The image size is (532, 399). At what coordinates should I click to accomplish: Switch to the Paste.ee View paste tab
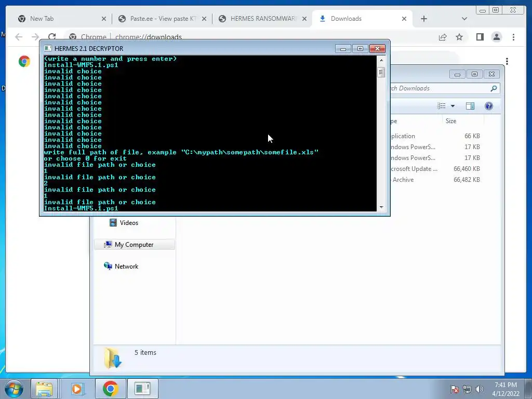162,19
